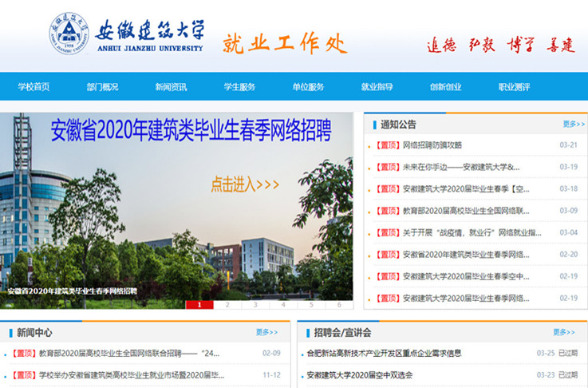Select carousel slide indicator 4

pyautogui.click(x=283, y=304)
